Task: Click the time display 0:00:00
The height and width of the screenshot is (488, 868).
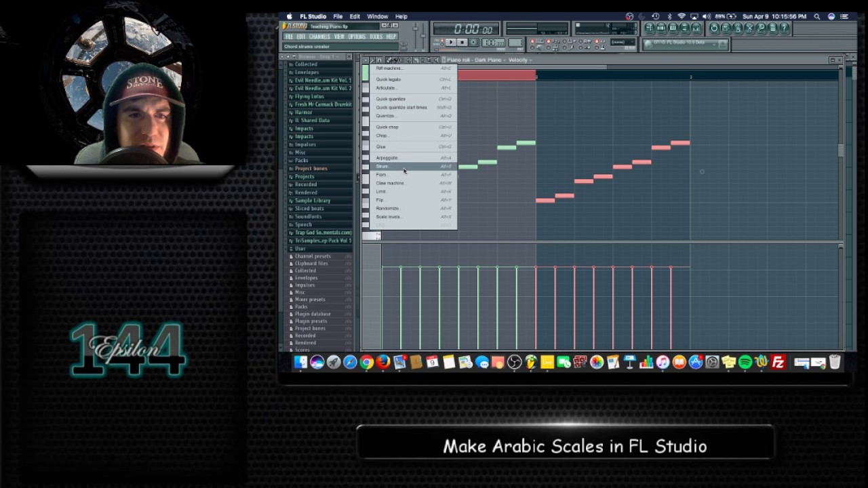Action: click(466, 28)
